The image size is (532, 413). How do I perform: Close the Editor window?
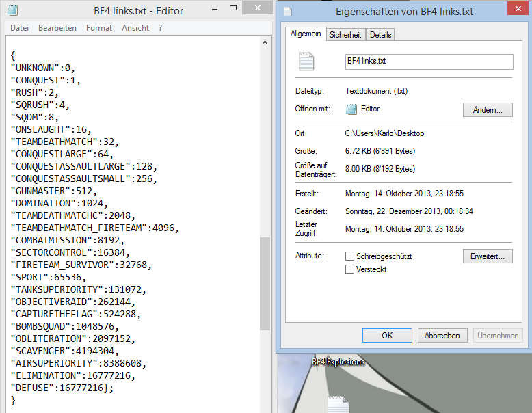click(x=258, y=8)
